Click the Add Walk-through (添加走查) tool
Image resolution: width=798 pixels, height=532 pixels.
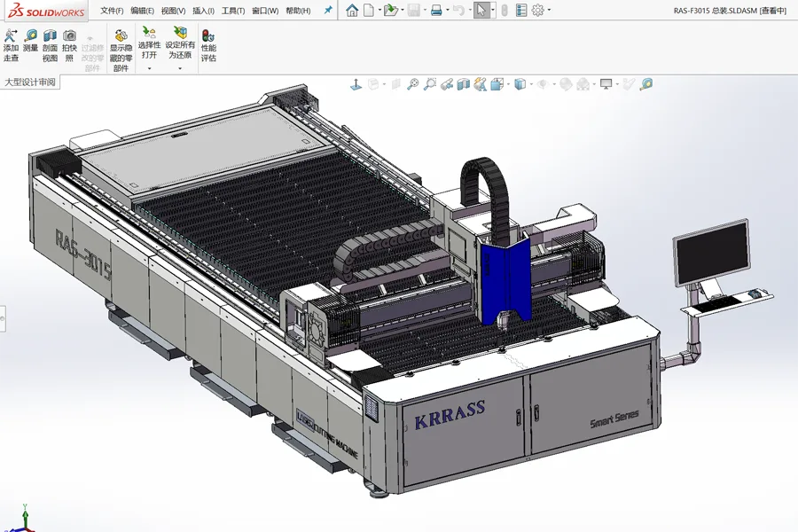(x=11, y=46)
